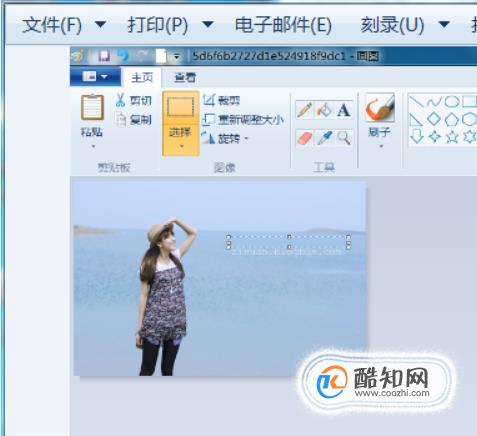The width and height of the screenshot is (477, 436).
Task: Choose the five-point star shape
Action: [452, 137]
